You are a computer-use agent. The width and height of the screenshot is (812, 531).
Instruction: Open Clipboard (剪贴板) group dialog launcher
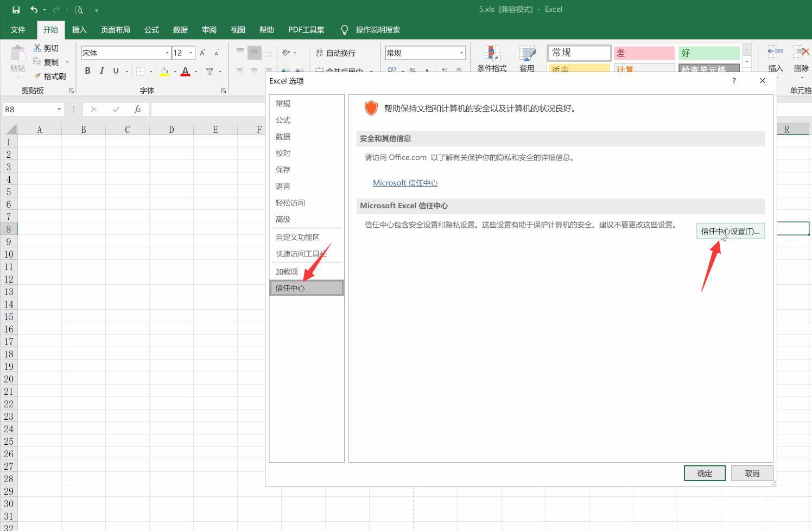coord(71,91)
